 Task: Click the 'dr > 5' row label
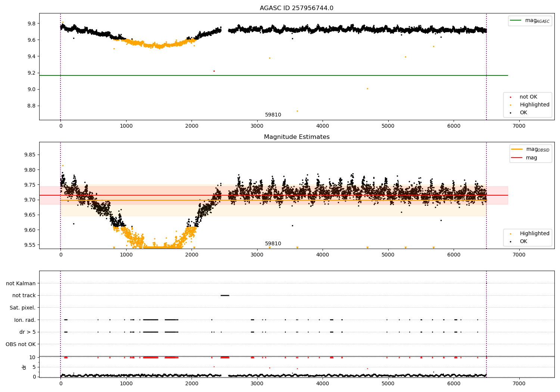[x=28, y=332]
